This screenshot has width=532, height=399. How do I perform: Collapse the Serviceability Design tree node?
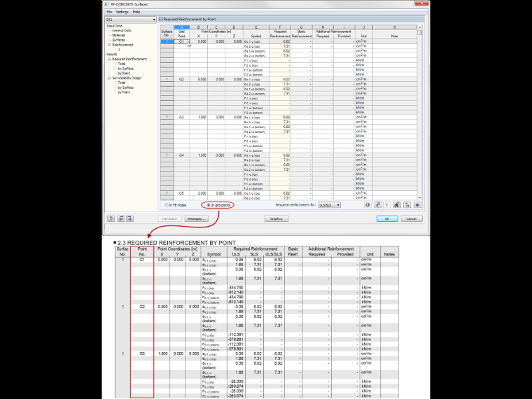(x=109, y=78)
